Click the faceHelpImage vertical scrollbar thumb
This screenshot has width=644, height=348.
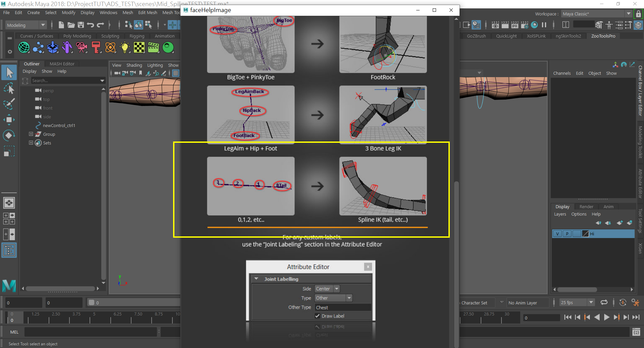click(456, 264)
